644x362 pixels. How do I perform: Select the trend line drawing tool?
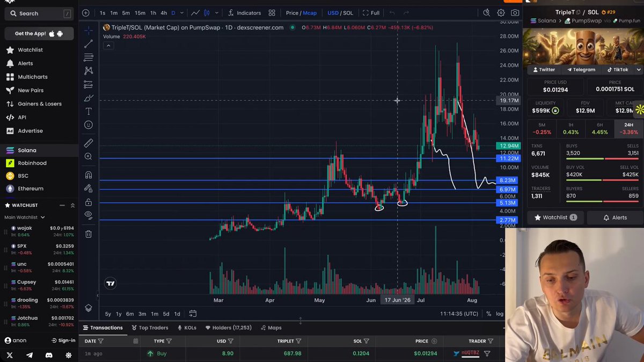[89, 43]
